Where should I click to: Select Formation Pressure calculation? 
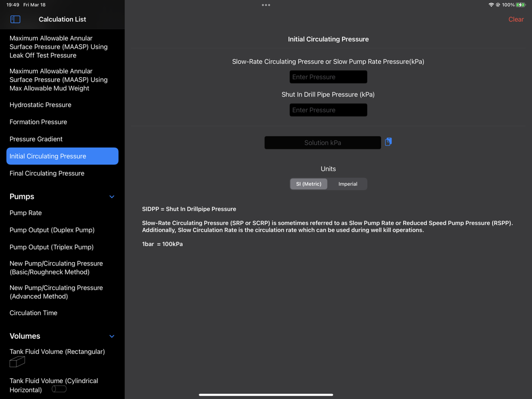(x=62, y=122)
